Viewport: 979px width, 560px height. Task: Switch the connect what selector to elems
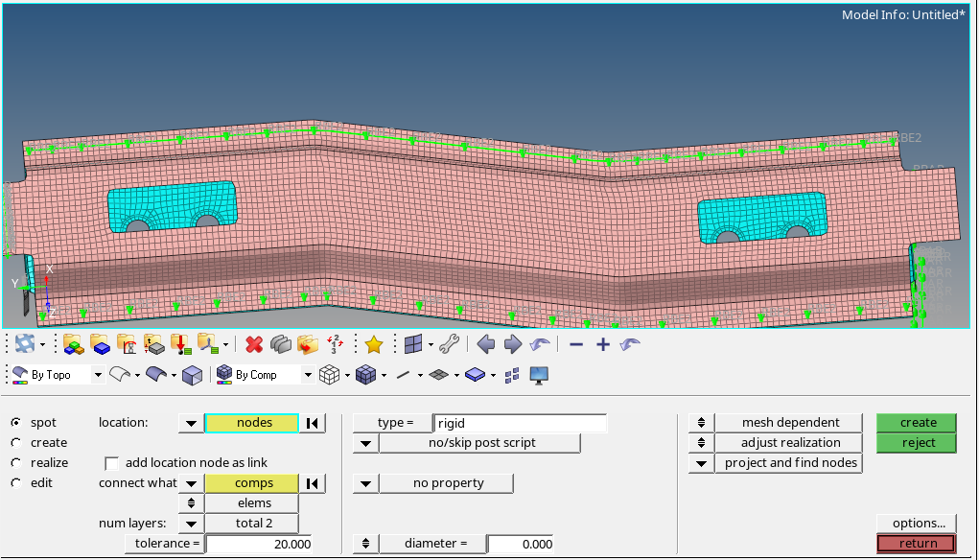pyautogui.click(x=253, y=502)
